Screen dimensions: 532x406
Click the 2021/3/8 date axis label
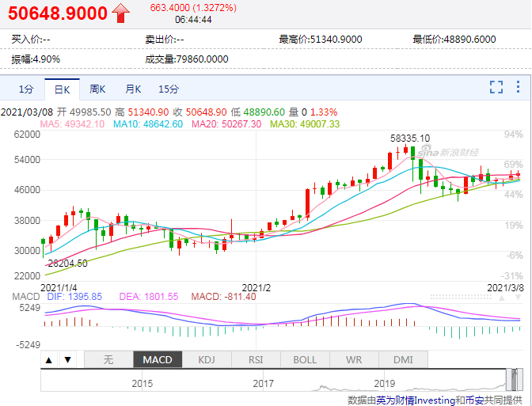point(505,288)
